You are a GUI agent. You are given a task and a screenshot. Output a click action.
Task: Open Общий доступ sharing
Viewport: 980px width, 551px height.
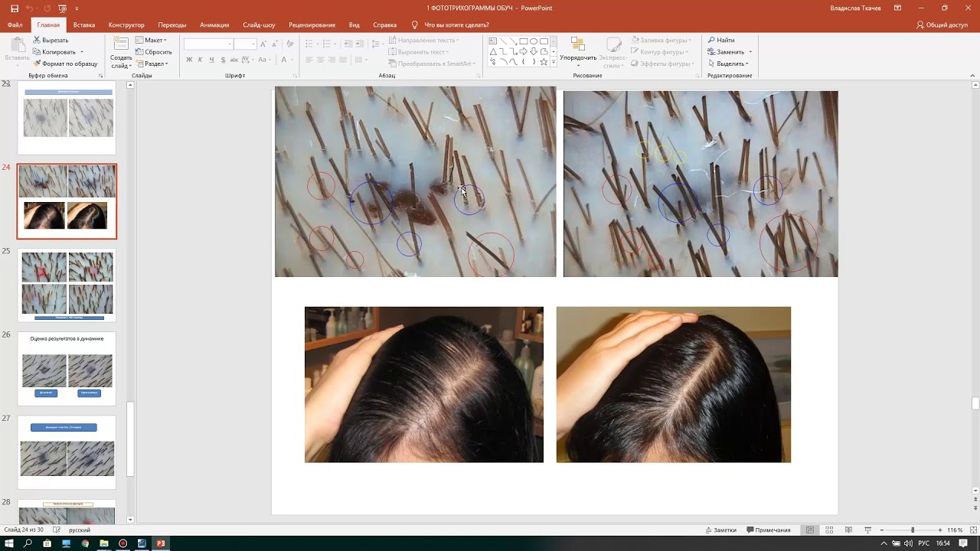click(942, 24)
